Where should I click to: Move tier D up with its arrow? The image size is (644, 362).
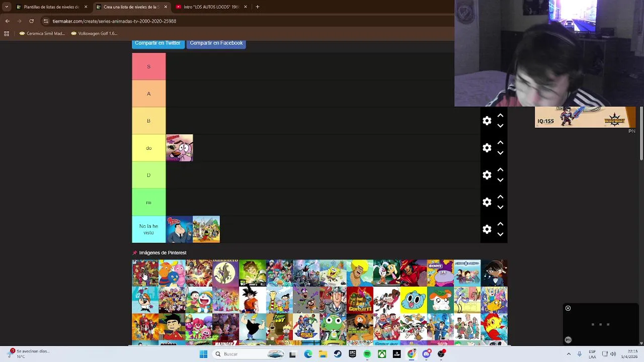click(500, 170)
